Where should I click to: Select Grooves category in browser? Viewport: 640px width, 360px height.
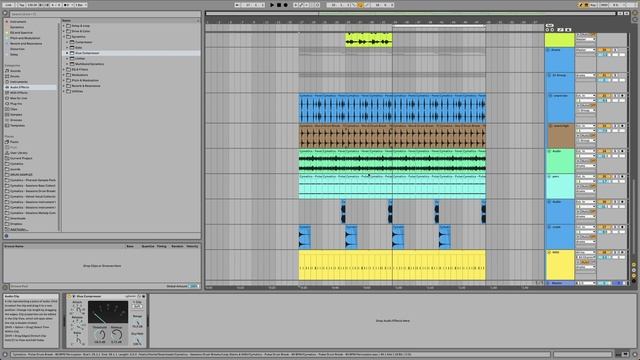point(16,120)
